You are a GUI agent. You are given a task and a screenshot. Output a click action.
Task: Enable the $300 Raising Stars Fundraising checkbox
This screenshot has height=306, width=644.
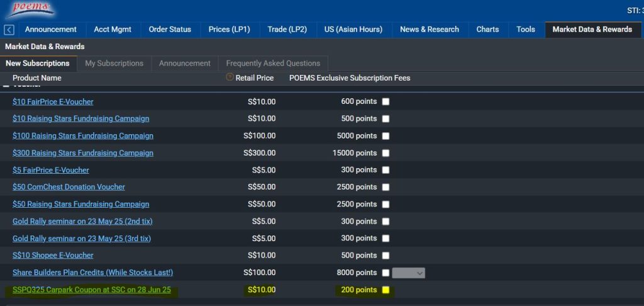click(386, 153)
